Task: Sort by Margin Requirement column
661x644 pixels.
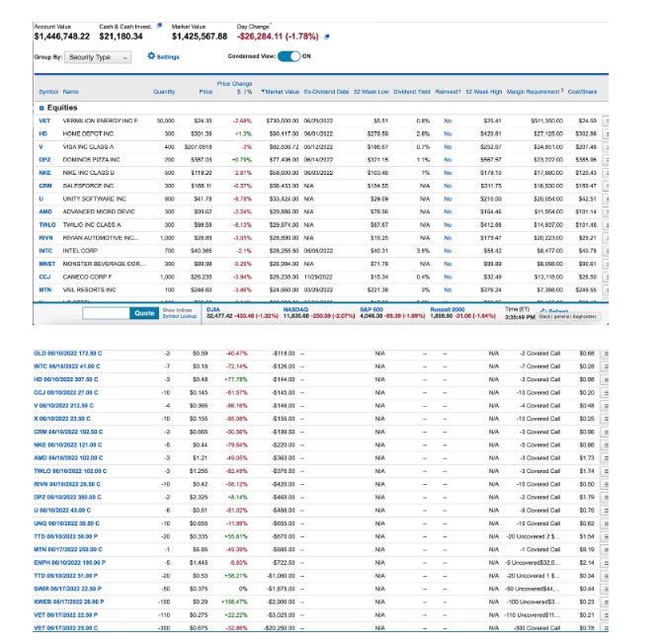Action: coord(534,92)
